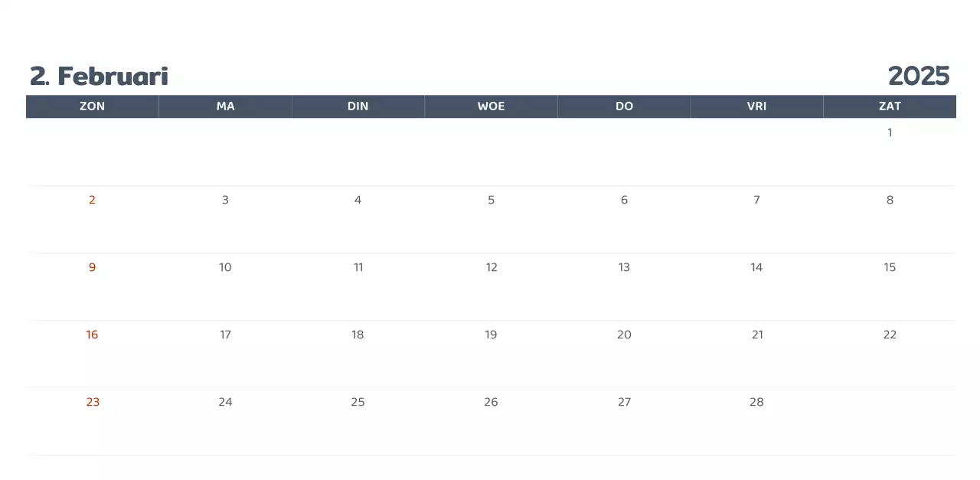Select the WOE weekday header
The height and width of the screenshot is (480, 980).
[x=491, y=106]
